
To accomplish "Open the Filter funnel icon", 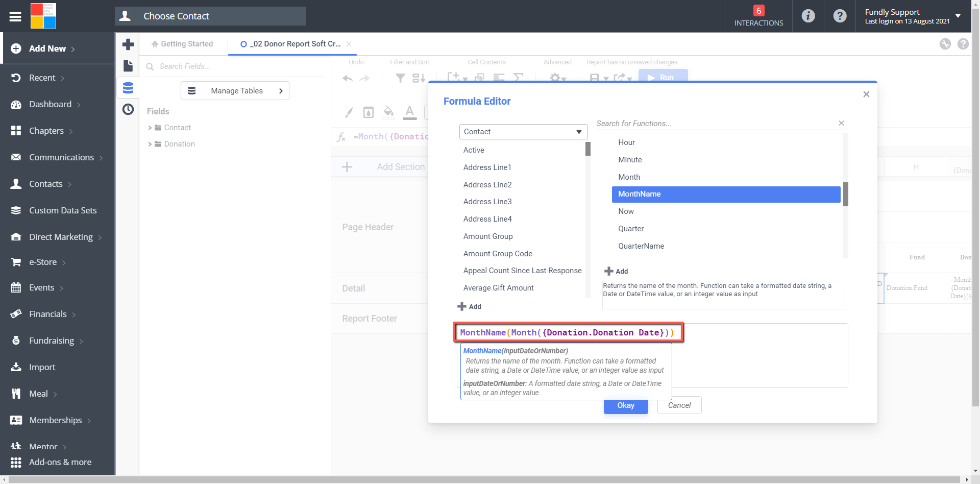I will point(401,78).
